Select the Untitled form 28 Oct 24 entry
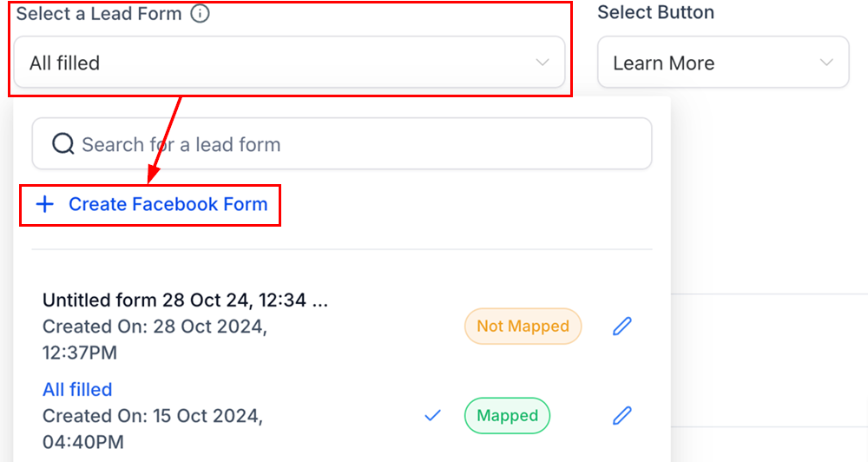 coord(185,300)
